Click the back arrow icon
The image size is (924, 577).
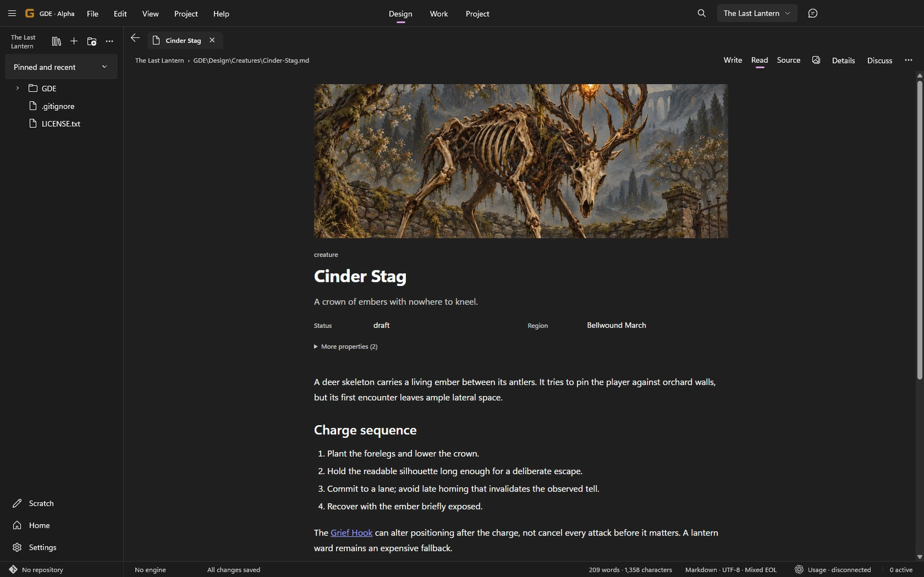click(135, 38)
